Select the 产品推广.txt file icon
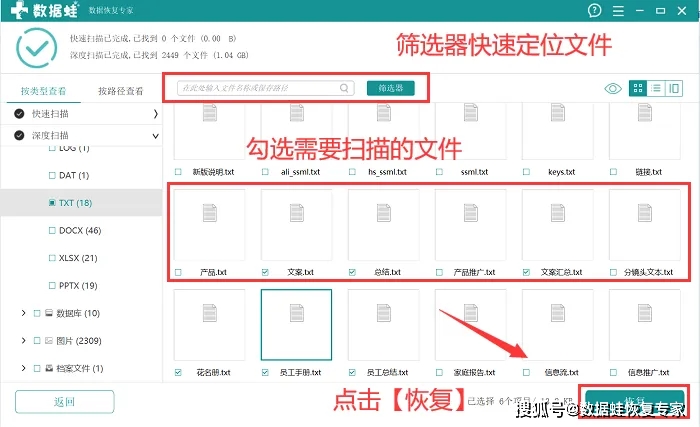This screenshot has width=700, height=427. tap(471, 213)
